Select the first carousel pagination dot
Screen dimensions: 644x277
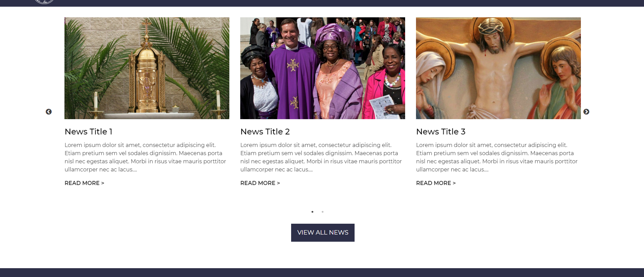pos(312,212)
